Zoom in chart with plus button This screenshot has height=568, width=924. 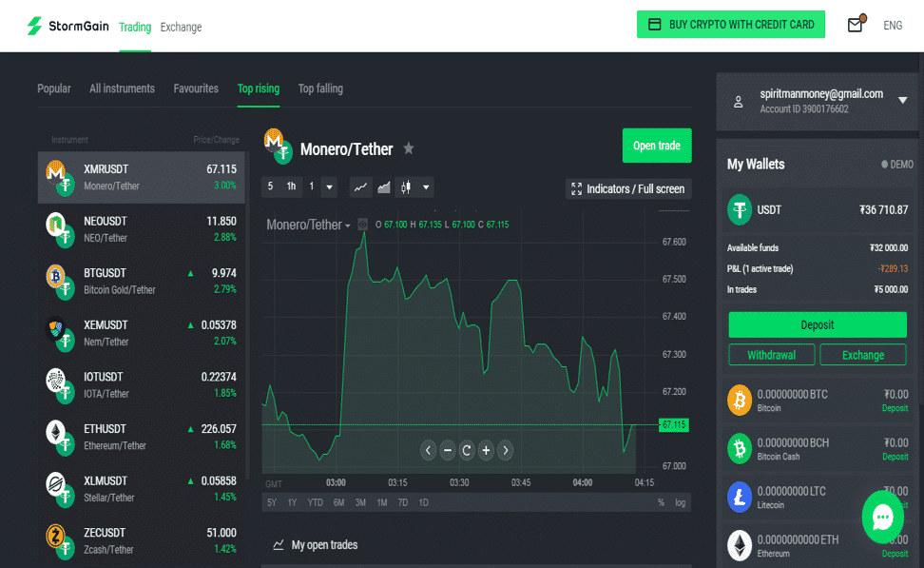coord(486,451)
